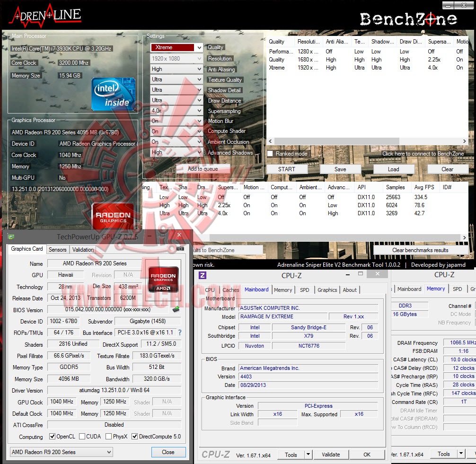This screenshot has width=476, height=464.
Task: Click the START benchmark button
Action: (x=287, y=169)
